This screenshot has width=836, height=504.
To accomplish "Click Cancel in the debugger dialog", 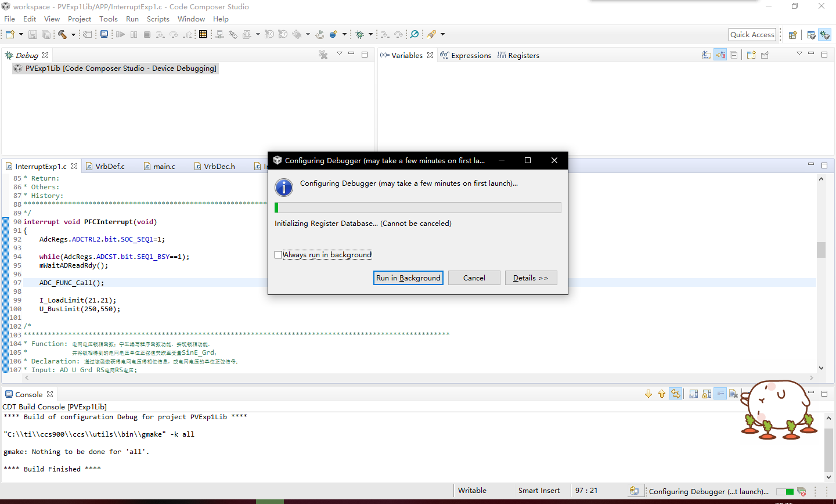I will [x=474, y=278].
